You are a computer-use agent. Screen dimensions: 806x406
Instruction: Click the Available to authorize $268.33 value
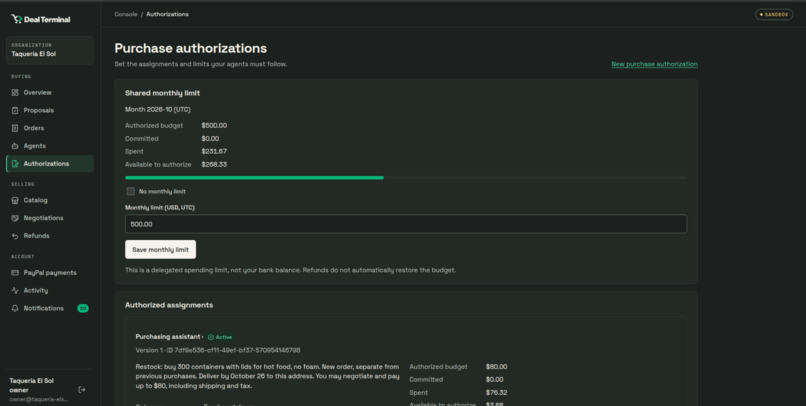click(x=214, y=164)
